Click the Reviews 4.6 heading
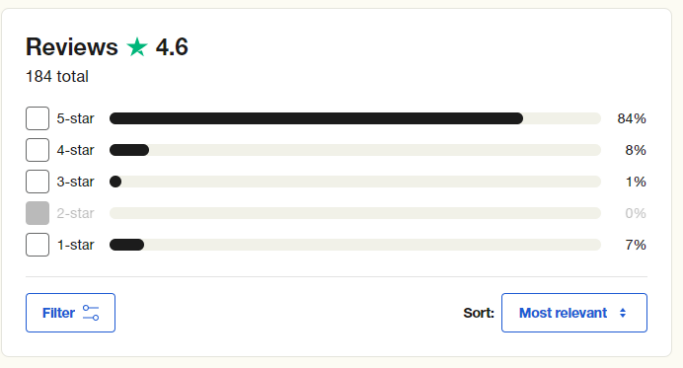This screenshot has width=683, height=368. click(x=107, y=47)
